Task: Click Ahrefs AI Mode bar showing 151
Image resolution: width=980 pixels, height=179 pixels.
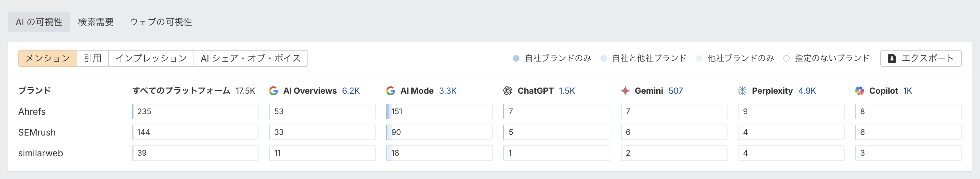Action: [439, 112]
